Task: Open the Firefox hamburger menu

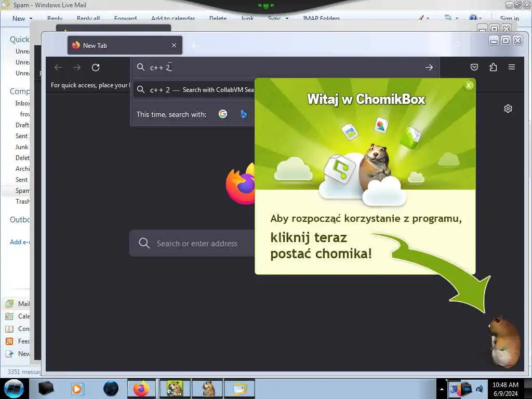Action: pyautogui.click(x=512, y=67)
